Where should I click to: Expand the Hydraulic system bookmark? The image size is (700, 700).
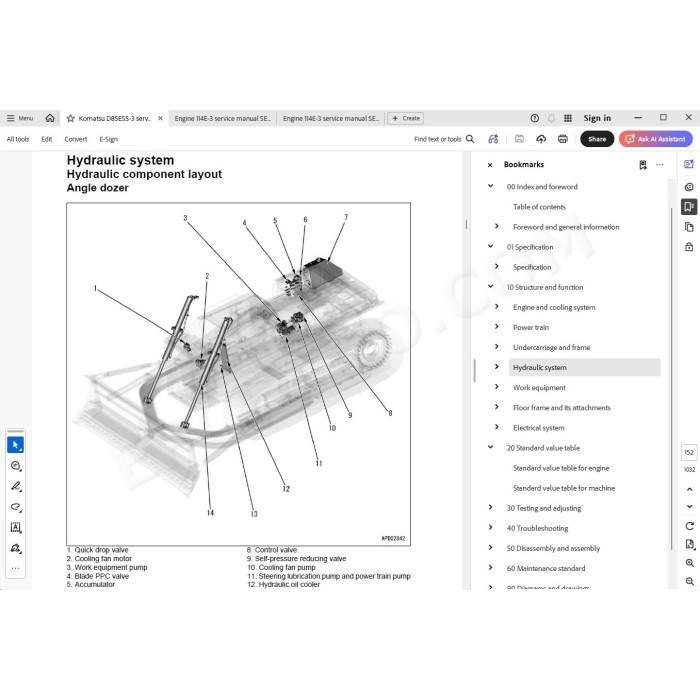[x=496, y=367]
